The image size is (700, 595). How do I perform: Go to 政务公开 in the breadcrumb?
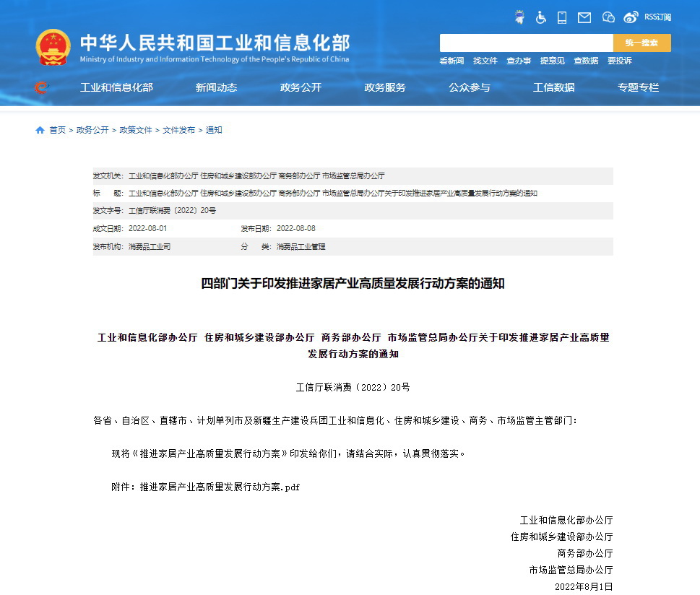92,130
